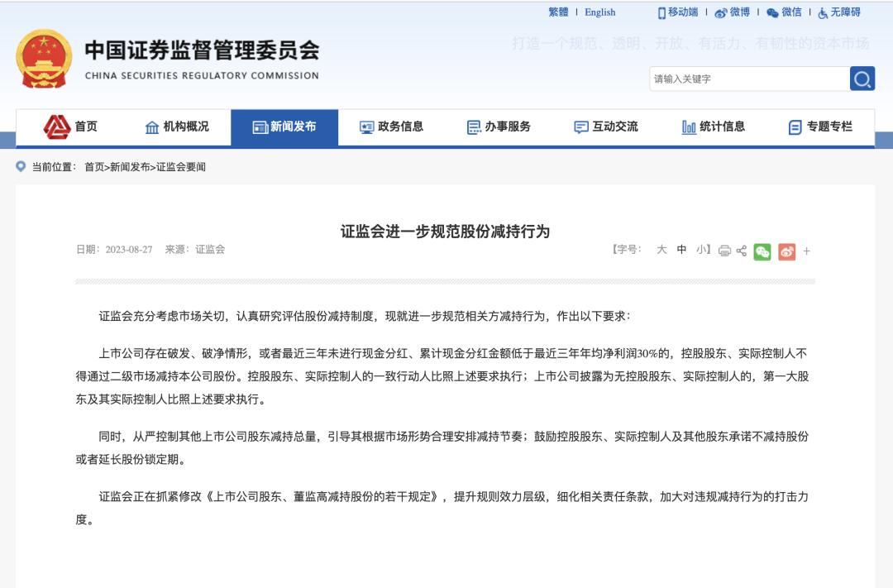Image resolution: width=893 pixels, height=588 pixels.
Task: Set font size to small 小
Action: [x=700, y=249]
